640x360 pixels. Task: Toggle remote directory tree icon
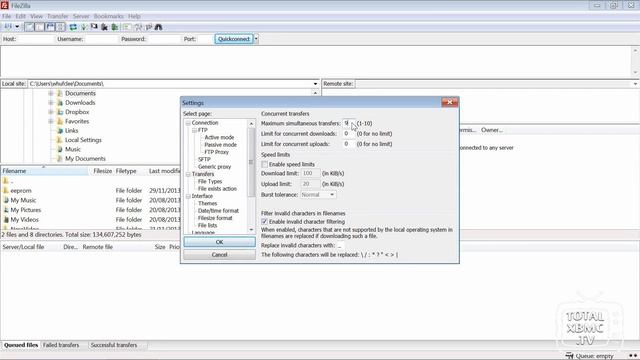(50, 27)
